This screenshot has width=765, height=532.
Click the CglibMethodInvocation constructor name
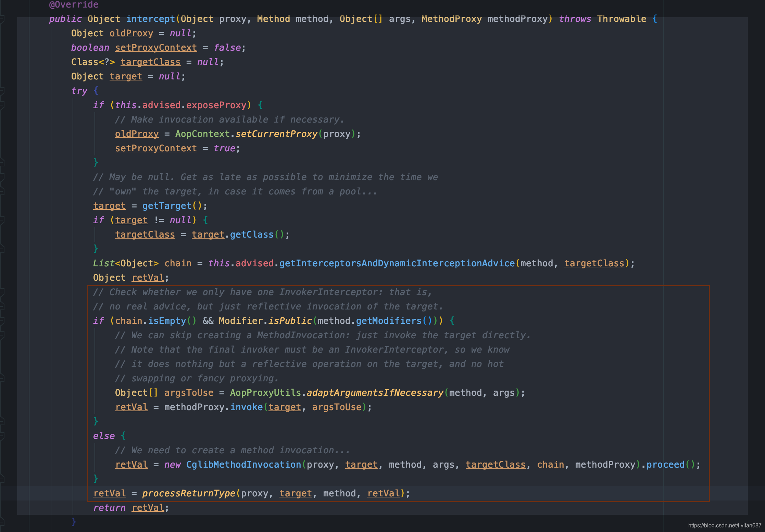243,465
